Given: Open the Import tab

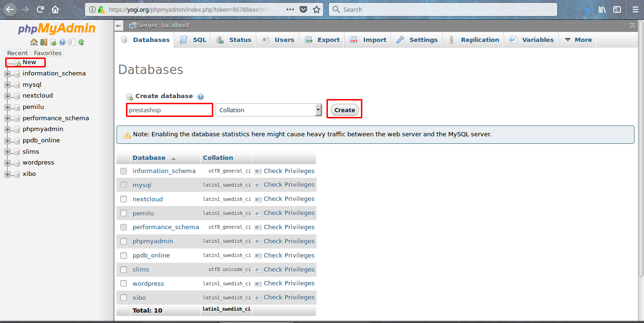Looking at the screenshot, I should point(368,40).
